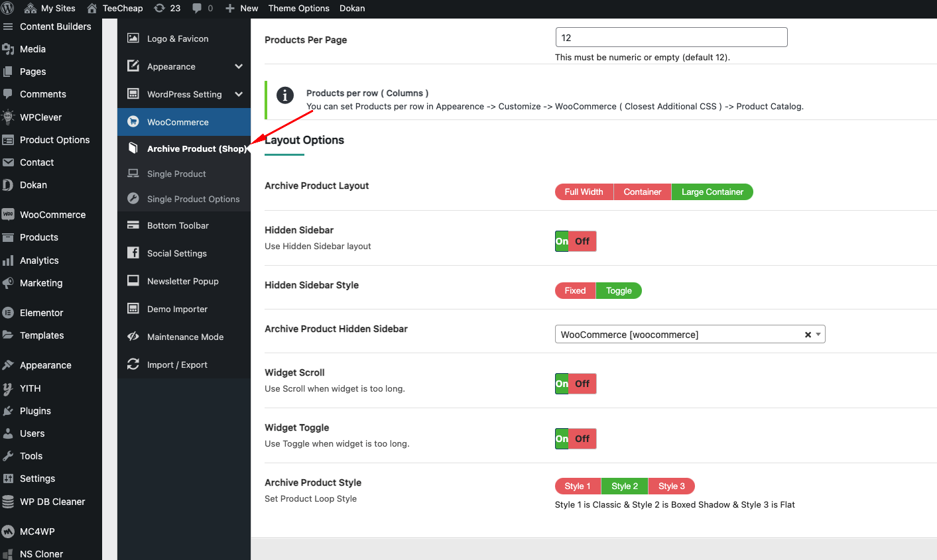Click the YITH icon in the sidebar
This screenshot has width=937, height=560.
[8, 388]
